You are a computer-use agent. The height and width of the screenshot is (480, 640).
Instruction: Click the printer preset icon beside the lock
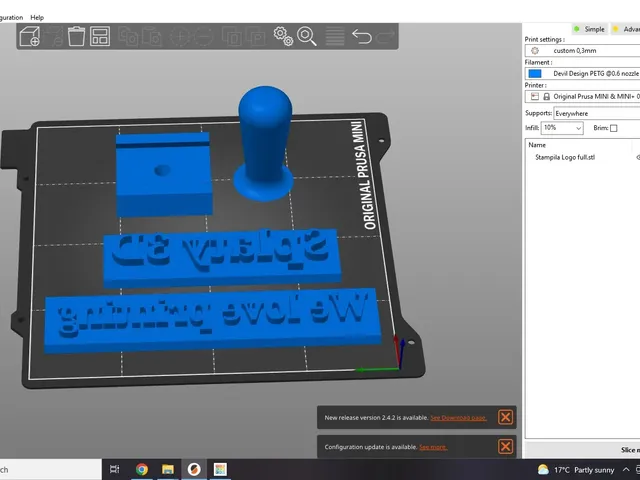535,96
